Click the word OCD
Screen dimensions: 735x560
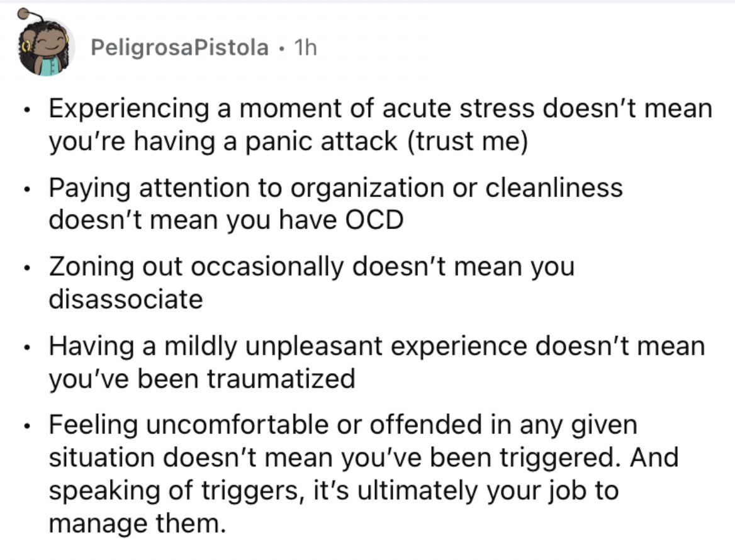click(x=374, y=220)
